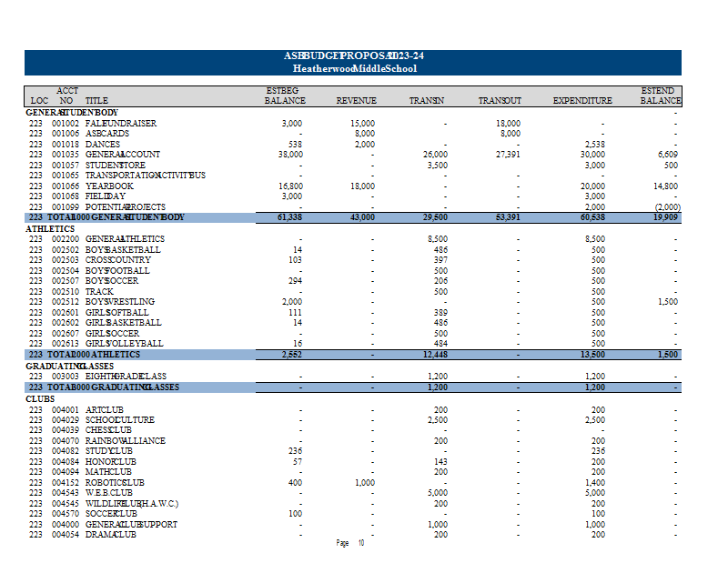The height and width of the screenshot is (563, 728).
Task: Select the BOYS BASKETBALL row title
Action: 123,250
